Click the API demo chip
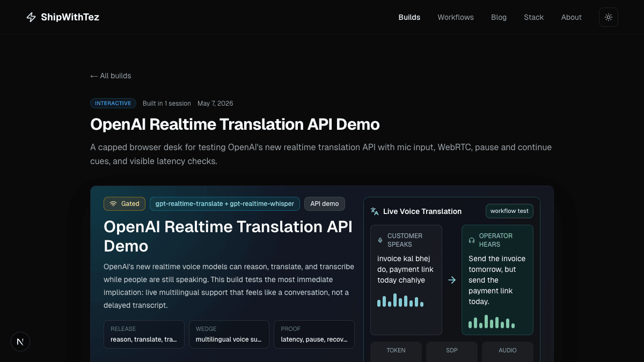 pos(325,204)
